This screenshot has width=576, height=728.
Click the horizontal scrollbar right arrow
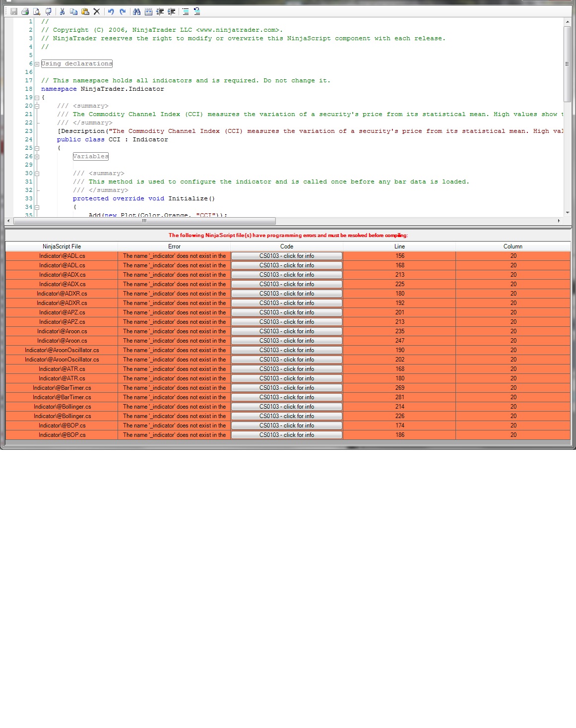pos(559,221)
